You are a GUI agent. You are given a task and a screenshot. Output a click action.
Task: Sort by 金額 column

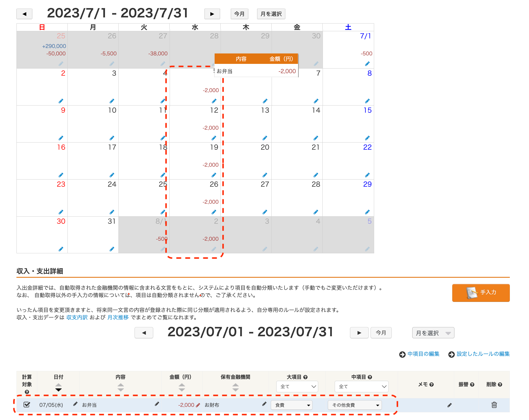(182, 387)
